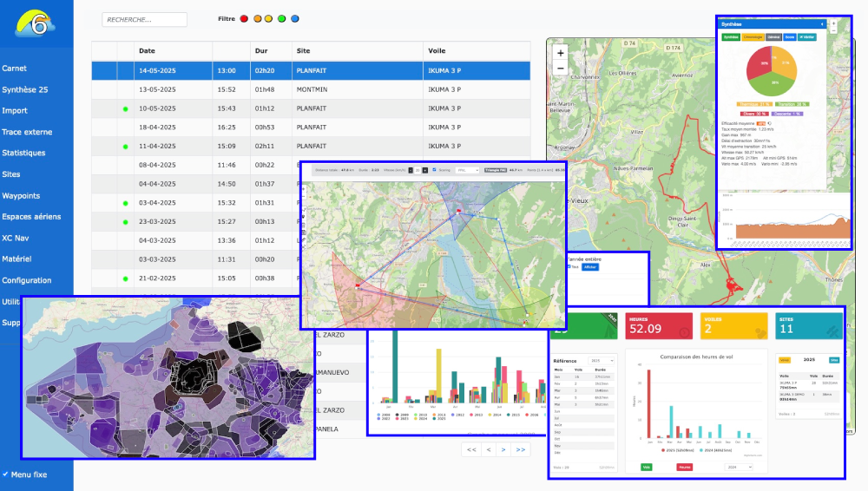Click the green Vols button under the comparison chart

click(x=647, y=468)
